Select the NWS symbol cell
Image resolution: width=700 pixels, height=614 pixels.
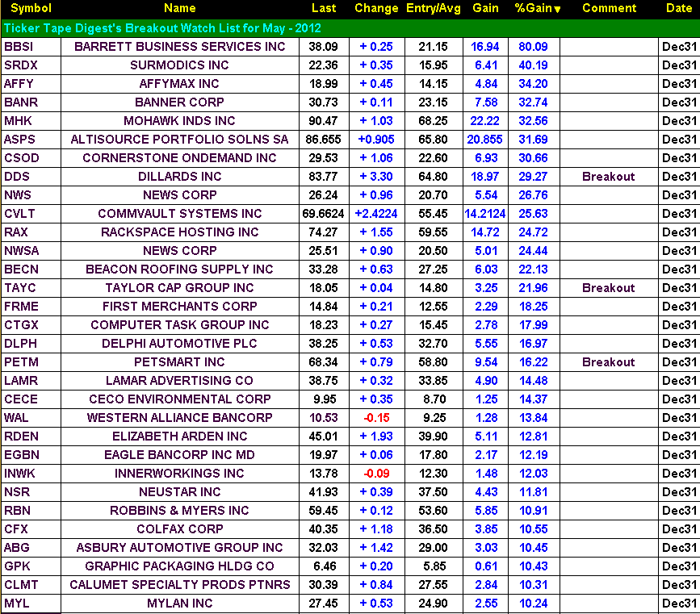(31, 195)
